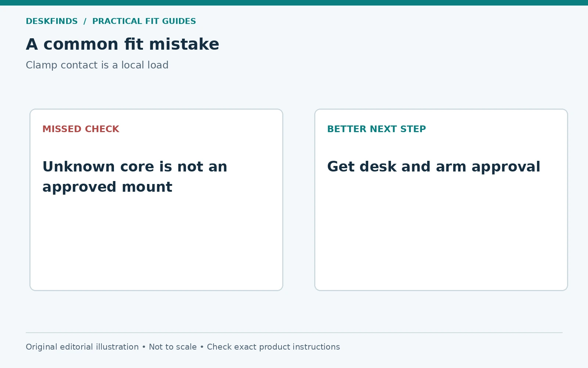Select the 'A common fit mistake' heading
The image size is (588, 368).
pyautogui.click(x=122, y=45)
